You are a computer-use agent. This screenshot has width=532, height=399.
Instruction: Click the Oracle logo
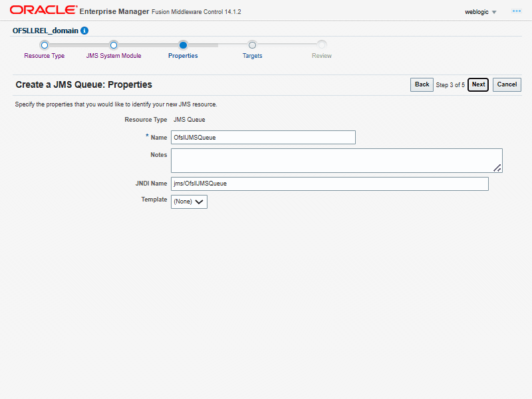[42, 11]
